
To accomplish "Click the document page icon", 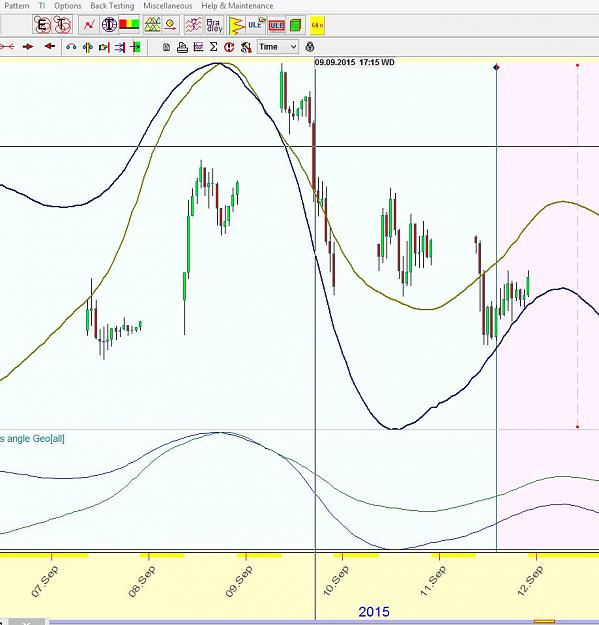I will (167, 47).
